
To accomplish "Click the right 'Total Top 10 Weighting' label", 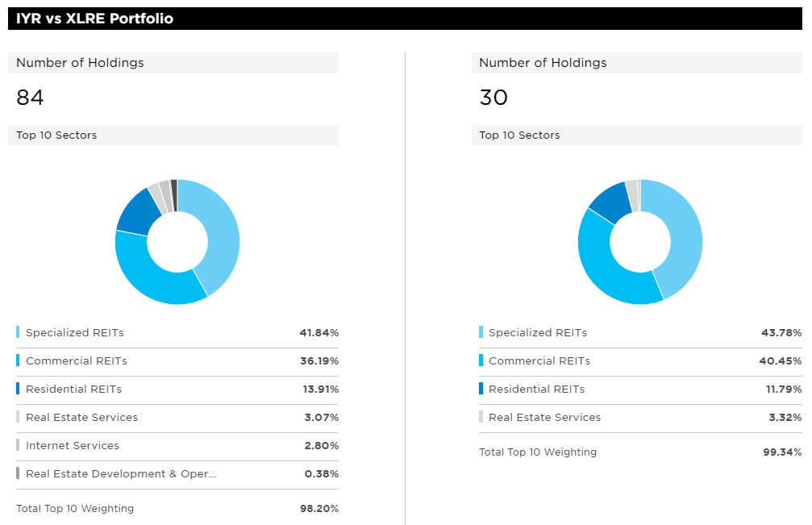I will coord(538,452).
